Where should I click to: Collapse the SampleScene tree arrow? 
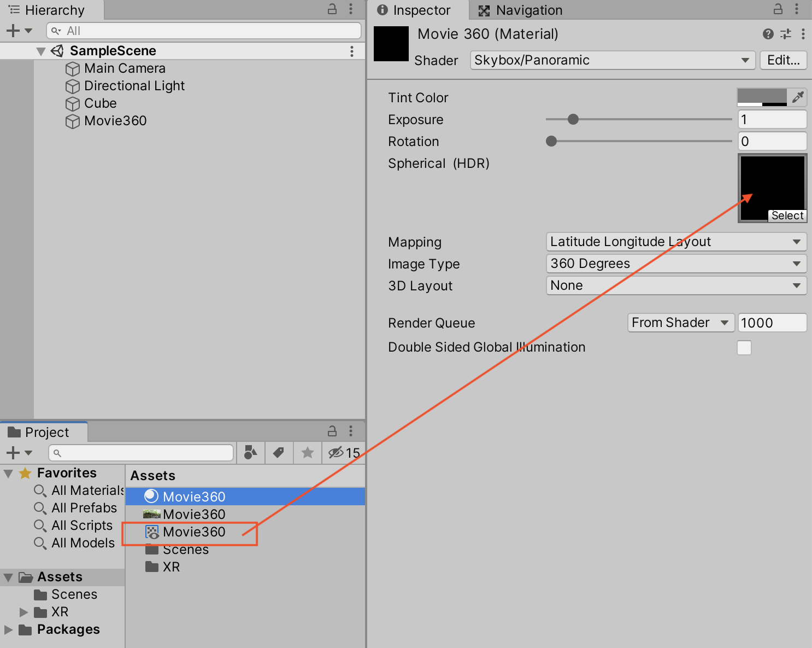(40, 51)
